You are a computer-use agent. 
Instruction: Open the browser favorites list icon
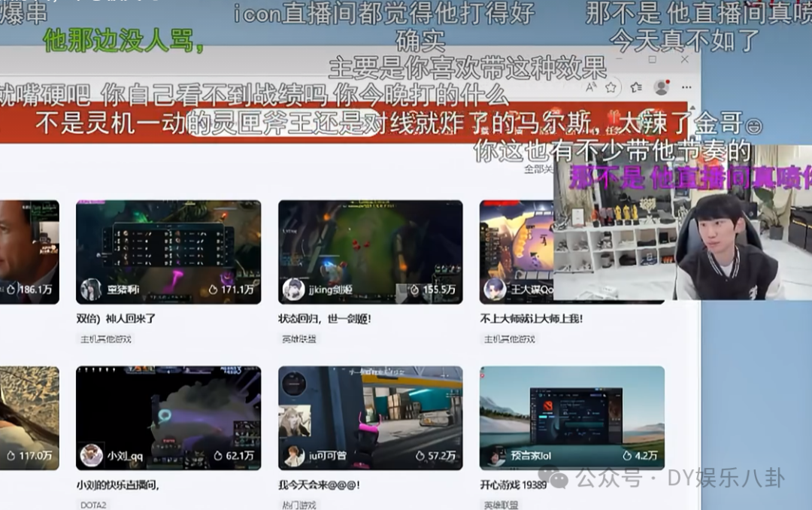click(x=637, y=87)
